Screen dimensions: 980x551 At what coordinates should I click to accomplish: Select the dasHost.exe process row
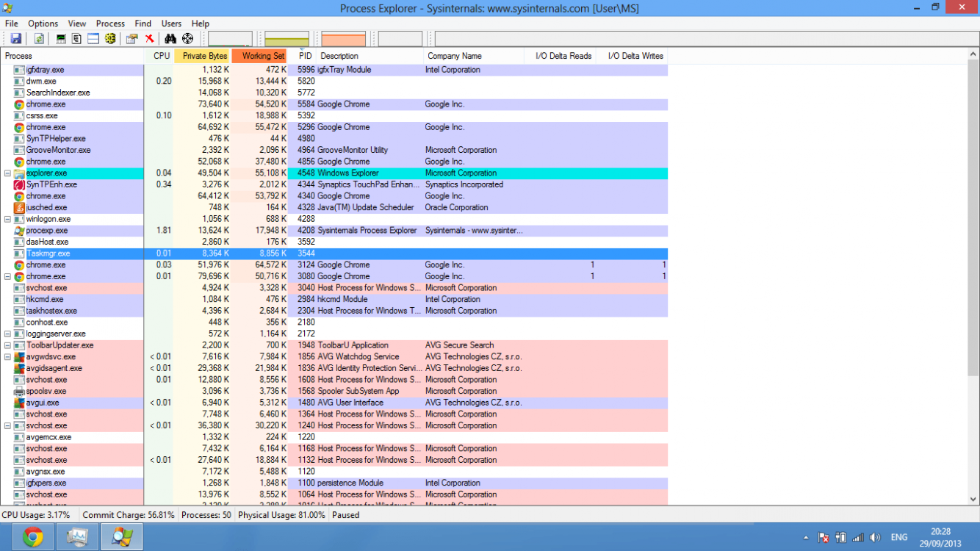click(334, 242)
